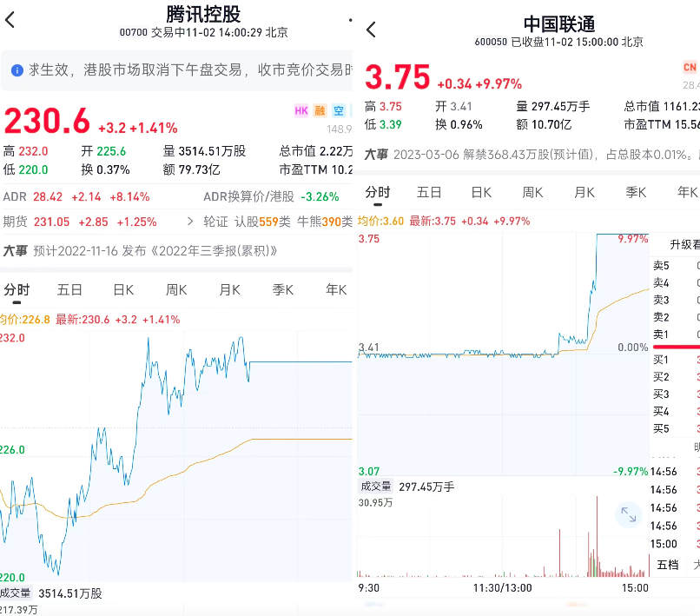The image size is (700, 616).
Task: Tap the 买3 order book row
Action: pyautogui.click(x=677, y=394)
